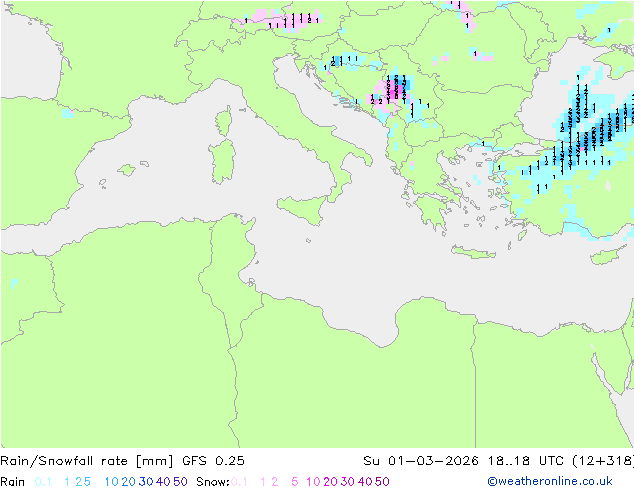
Task: Click the island of Corsica on the map
Action: click(224, 121)
